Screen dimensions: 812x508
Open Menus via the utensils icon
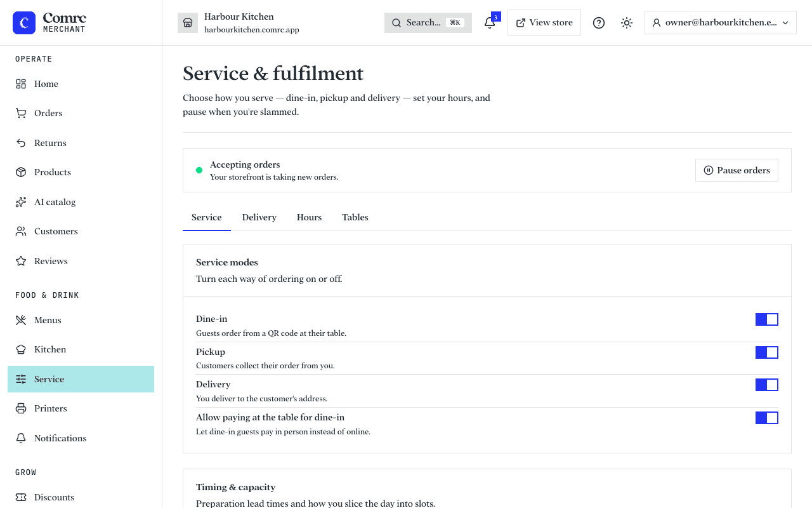tap(21, 320)
